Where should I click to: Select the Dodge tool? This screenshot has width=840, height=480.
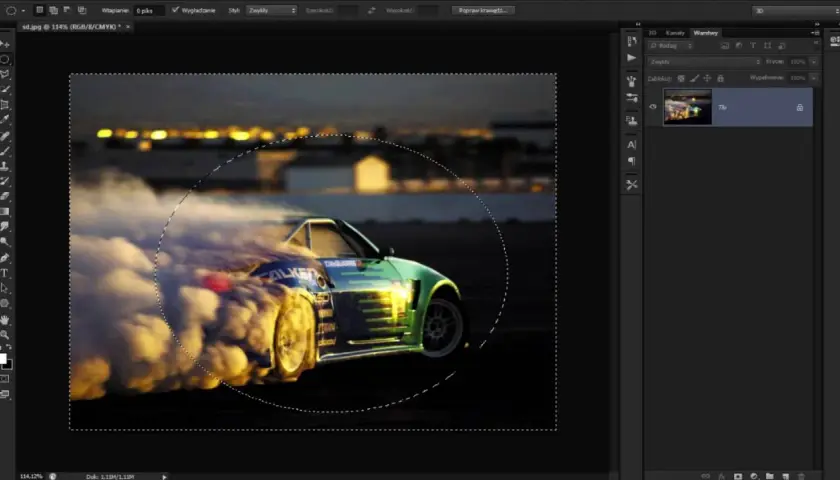[5, 242]
